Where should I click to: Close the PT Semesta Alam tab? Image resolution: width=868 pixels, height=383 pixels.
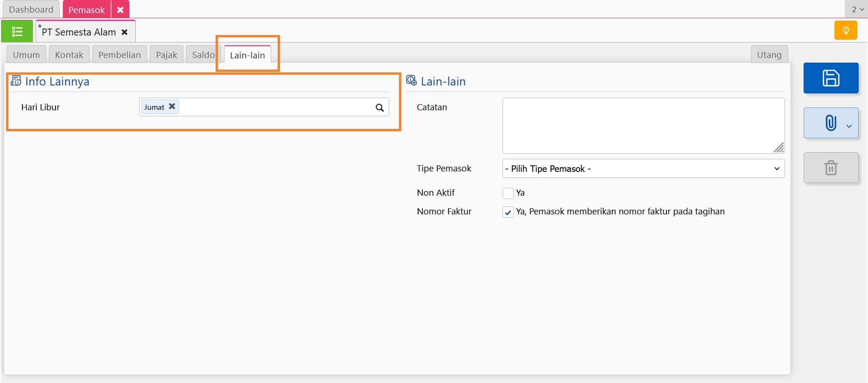pos(125,32)
